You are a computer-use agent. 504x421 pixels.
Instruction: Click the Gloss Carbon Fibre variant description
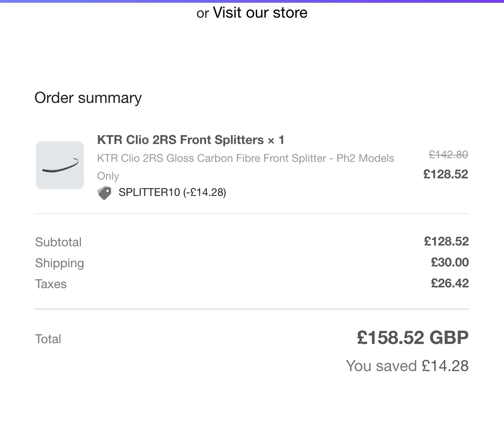(246, 158)
